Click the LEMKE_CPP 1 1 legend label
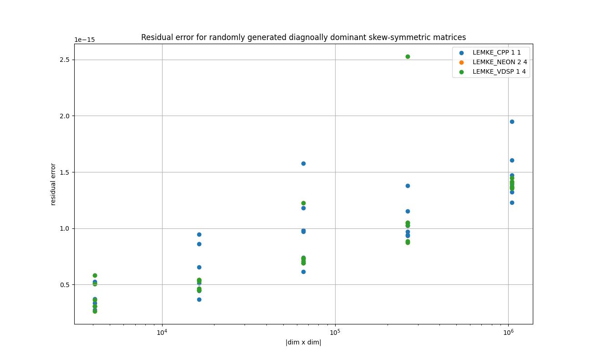 496,53
